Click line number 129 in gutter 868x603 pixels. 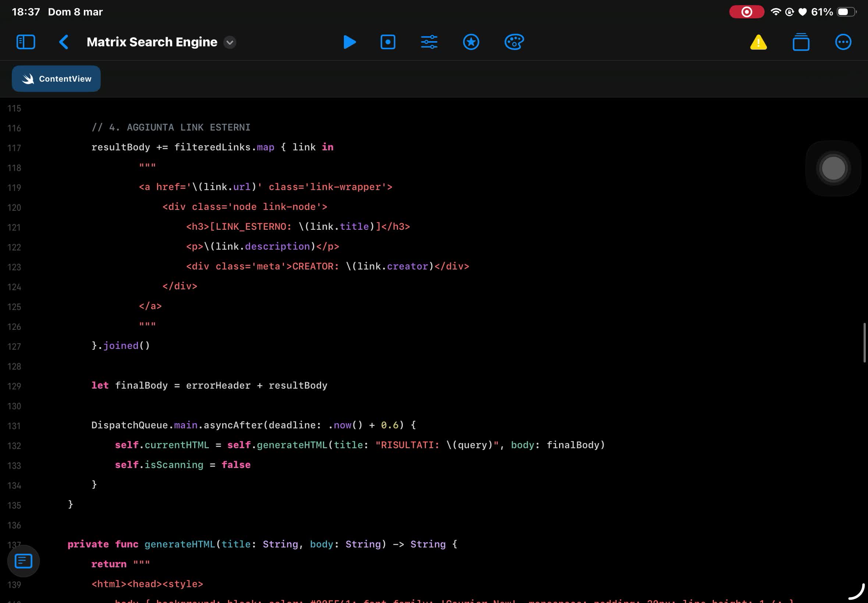(14, 386)
